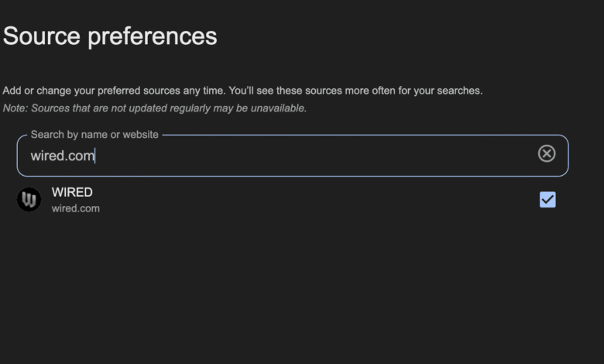Click "You'll see these sources more often" sentence
Viewport: 604px width, 364px height.
click(355, 91)
